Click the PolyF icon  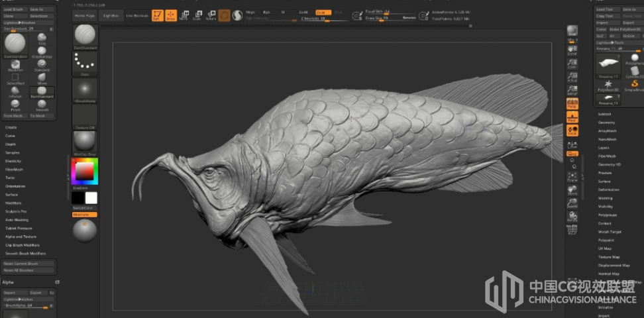point(572,230)
